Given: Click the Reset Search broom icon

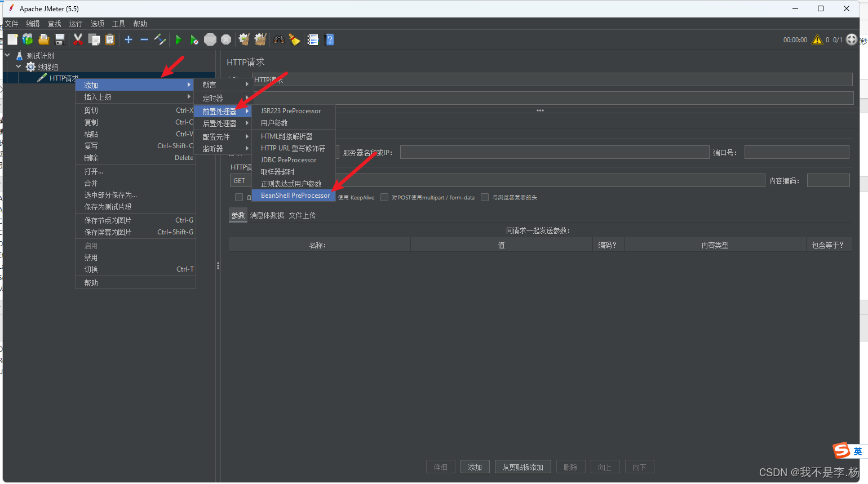Looking at the screenshot, I should click(294, 39).
